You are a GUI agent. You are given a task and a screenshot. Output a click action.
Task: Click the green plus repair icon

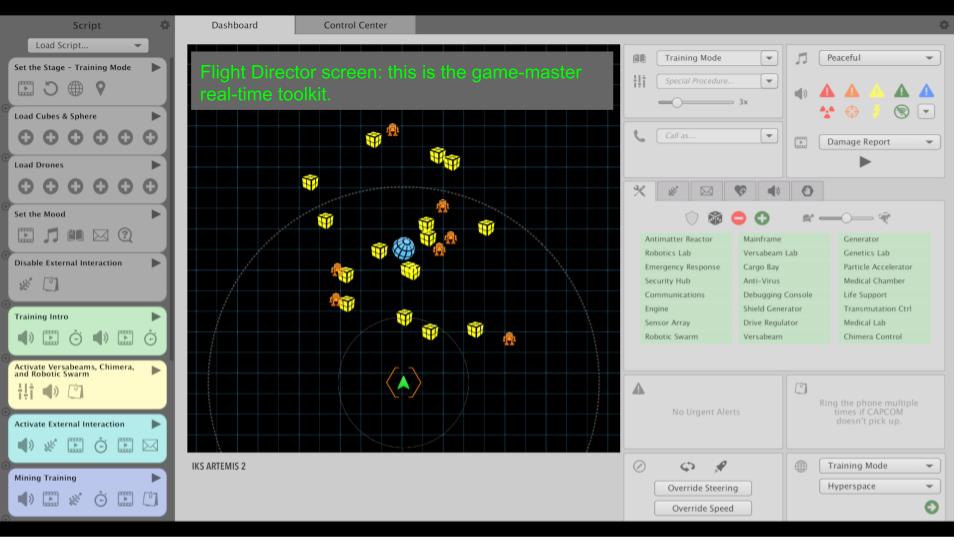click(x=762, y=219)
